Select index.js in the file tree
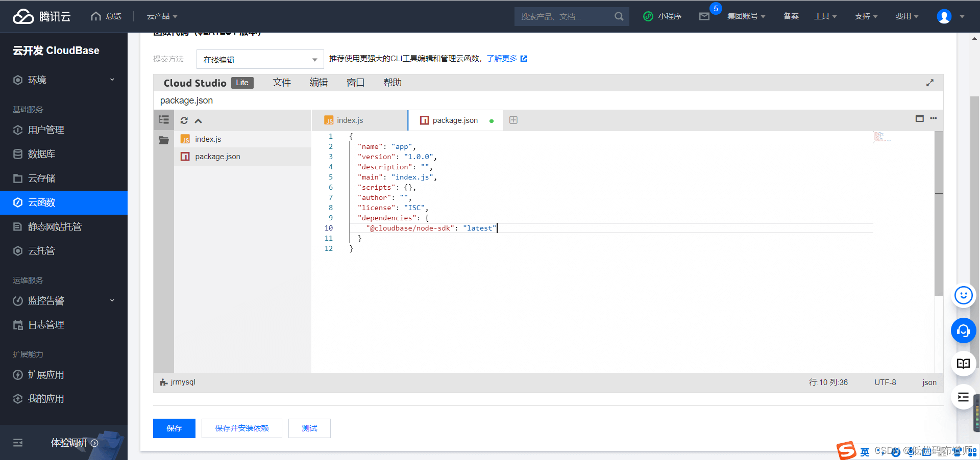 242,139
